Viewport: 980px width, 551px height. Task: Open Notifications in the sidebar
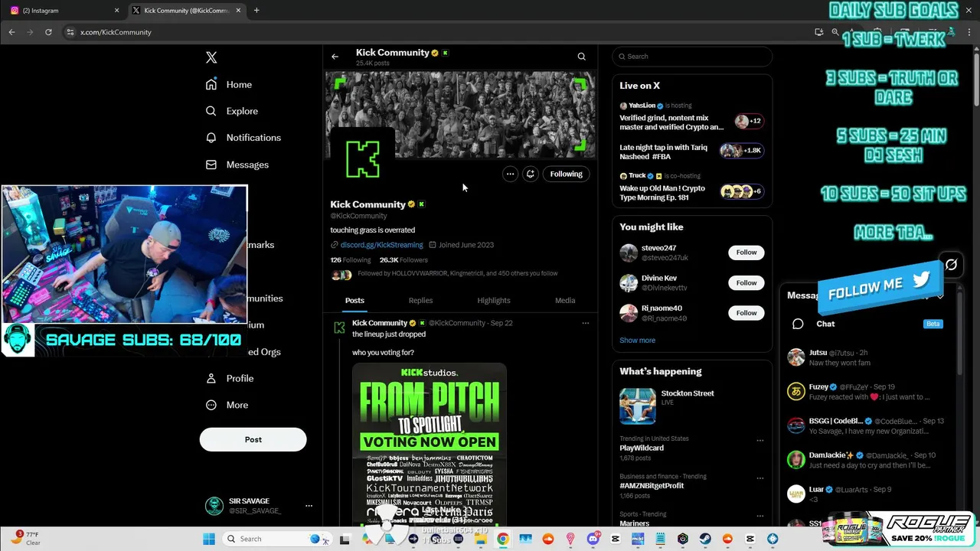(243, 138)
